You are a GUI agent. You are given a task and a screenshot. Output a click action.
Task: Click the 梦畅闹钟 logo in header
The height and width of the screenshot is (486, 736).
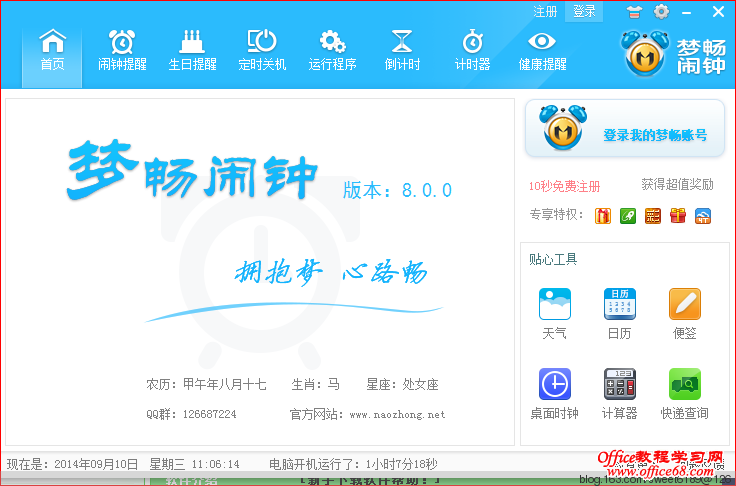tap(673, 54)
